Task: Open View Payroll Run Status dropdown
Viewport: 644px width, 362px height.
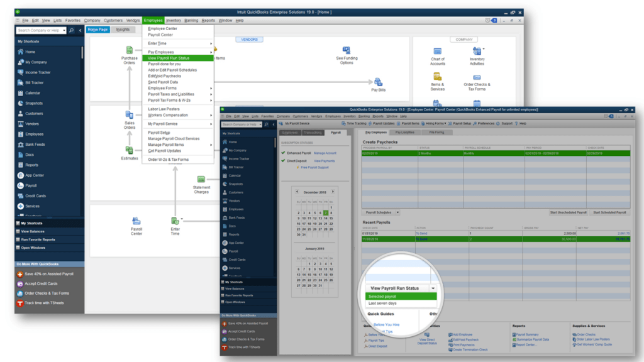Action: pyautogui.click(x=433, y=288)
